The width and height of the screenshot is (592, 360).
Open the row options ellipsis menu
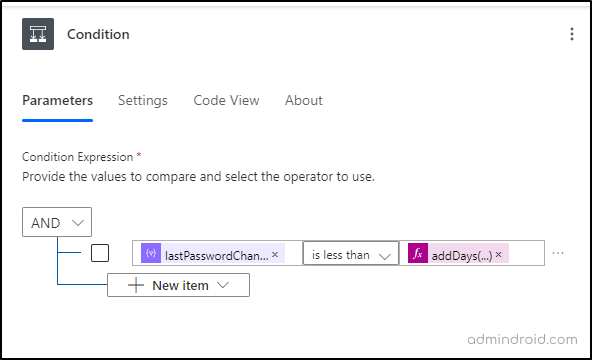[x=558, y=253]
